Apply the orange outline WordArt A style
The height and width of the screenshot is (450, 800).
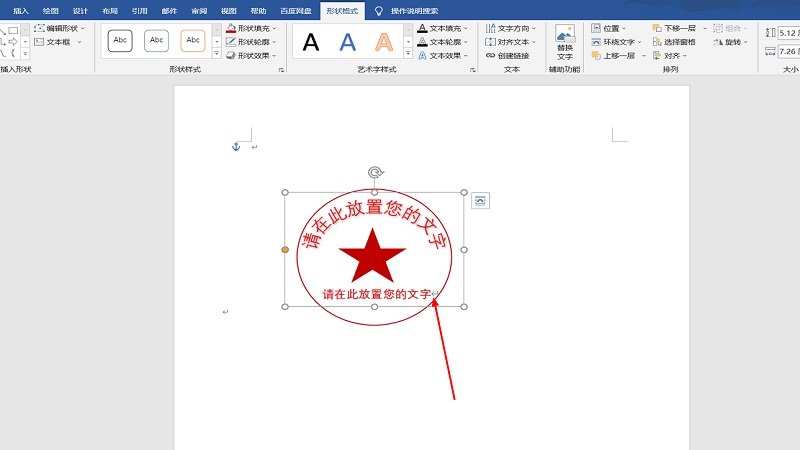coord(384,42)
